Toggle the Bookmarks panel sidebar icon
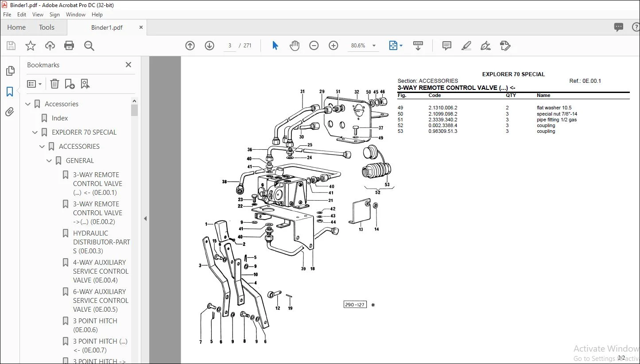The height and width of the screenshot is (364, 640). click(10, 92)
